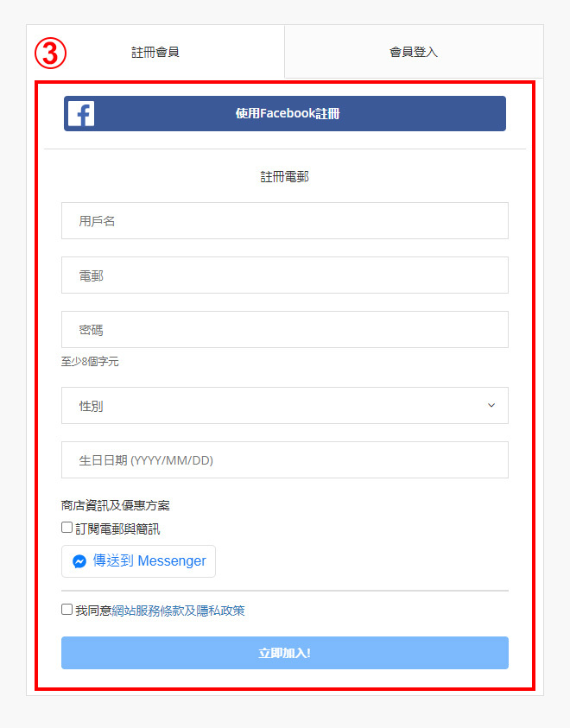Screen dimensions: 570x728
Task: Click the 至少8個字元 password hint text
Action: click(x=90, y=361)
